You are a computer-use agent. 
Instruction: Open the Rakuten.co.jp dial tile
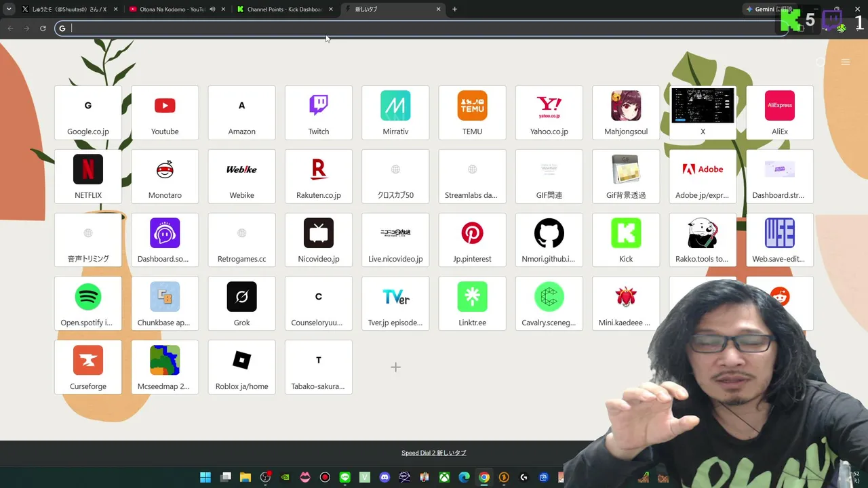pyautogui.click(x=319, y=176)
